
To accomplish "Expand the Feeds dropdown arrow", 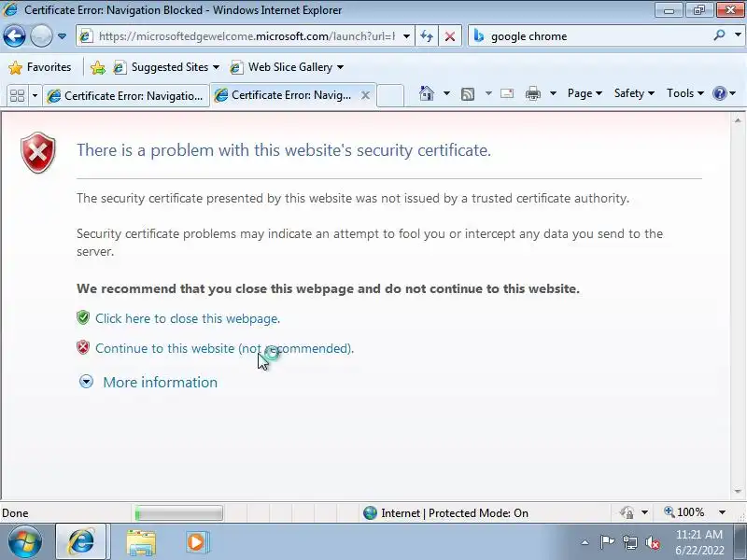I will tap(488, 93).
